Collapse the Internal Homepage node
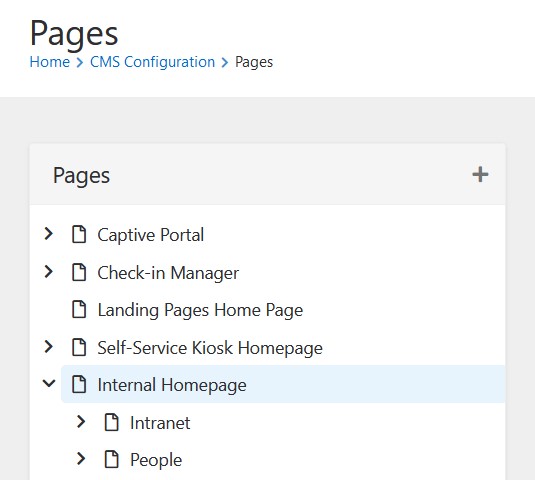 click(x=49, y=383)
